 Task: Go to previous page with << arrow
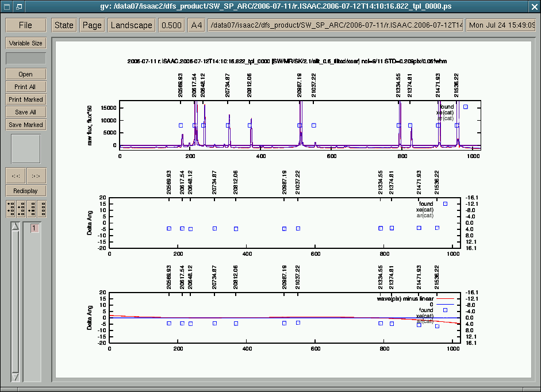[x=16, y=176]
